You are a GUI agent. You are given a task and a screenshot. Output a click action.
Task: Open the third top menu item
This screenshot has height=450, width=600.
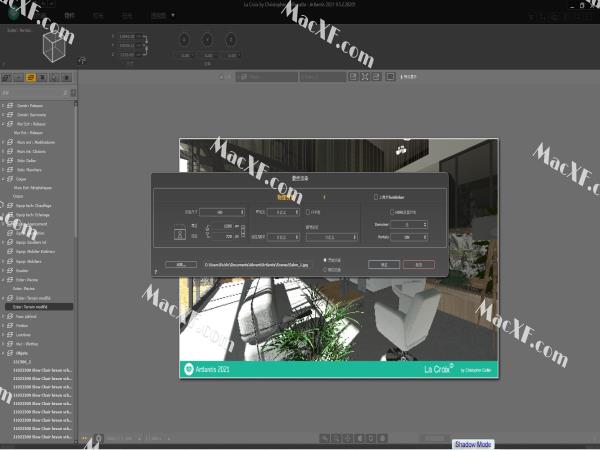click(x=127, y=15)
